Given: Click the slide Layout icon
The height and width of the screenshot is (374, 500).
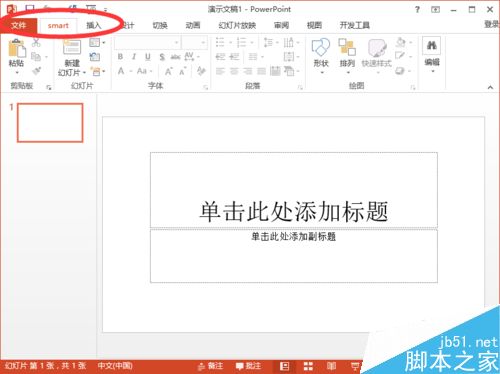Looking at the screenshot, I should (x=95, y=42).
